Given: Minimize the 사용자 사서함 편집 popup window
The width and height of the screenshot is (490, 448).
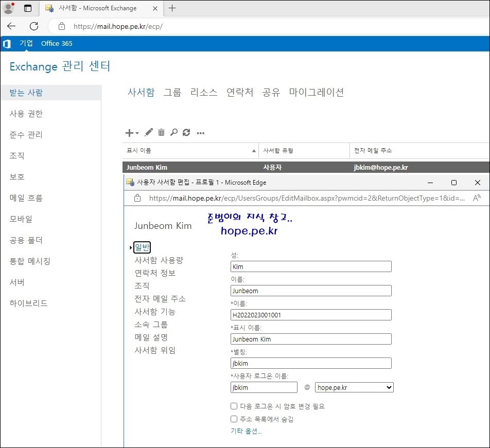Looking at the screenshot, I should tap(430, 183).
